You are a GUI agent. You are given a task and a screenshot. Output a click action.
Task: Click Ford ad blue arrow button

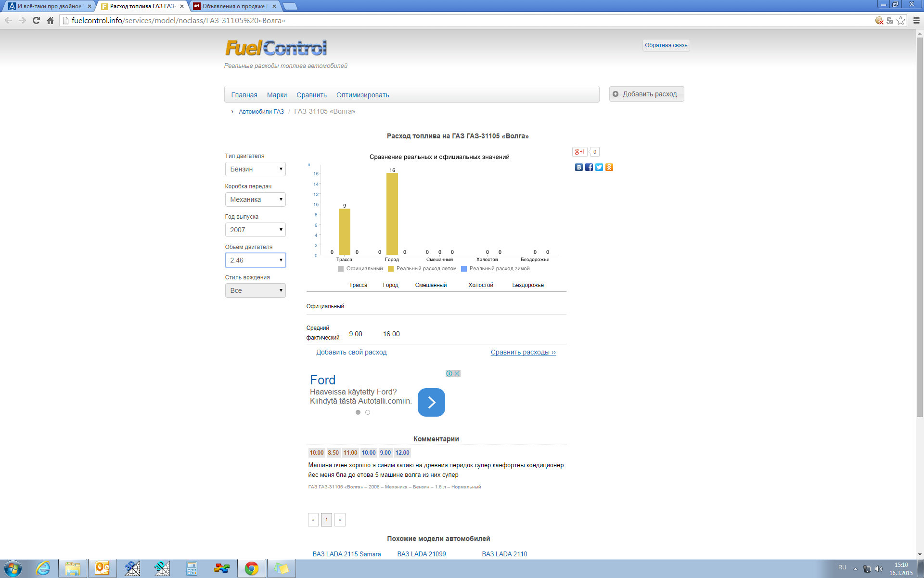click(431, 402)
